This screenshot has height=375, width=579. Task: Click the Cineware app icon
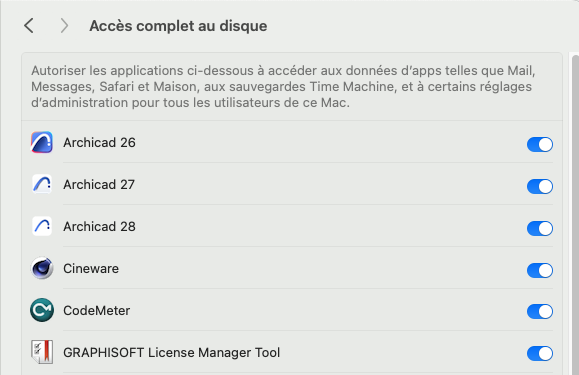[x=42, y=268]
